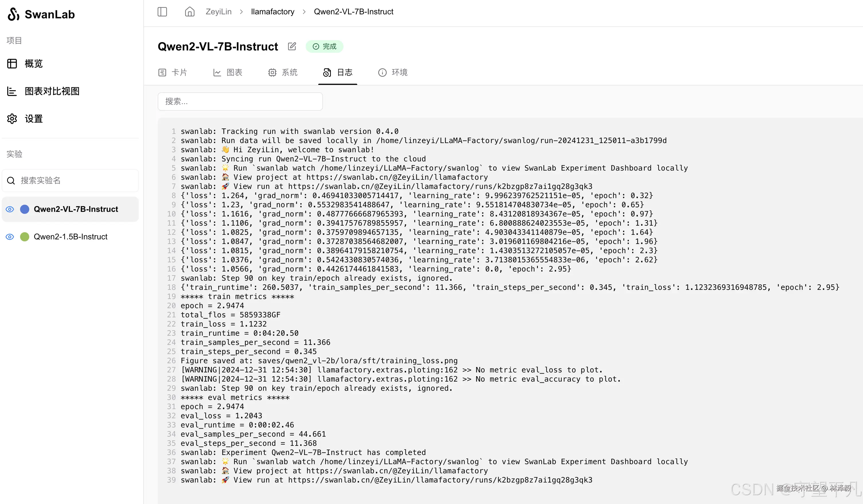Click chevron after llamafactory breadcrumb
This screenshot has height=504, width=863.
point(304,12)
